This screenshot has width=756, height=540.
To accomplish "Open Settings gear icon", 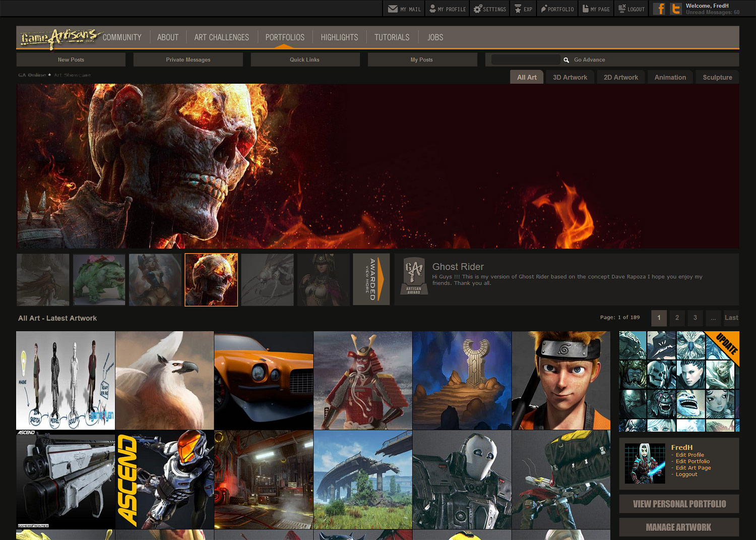I will pos(477,9).
